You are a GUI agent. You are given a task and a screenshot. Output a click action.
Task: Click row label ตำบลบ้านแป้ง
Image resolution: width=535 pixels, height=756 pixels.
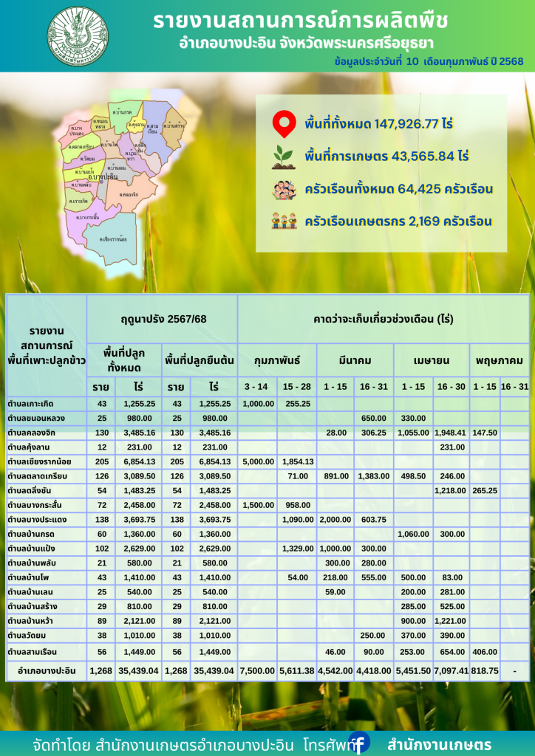coord(32,549)
